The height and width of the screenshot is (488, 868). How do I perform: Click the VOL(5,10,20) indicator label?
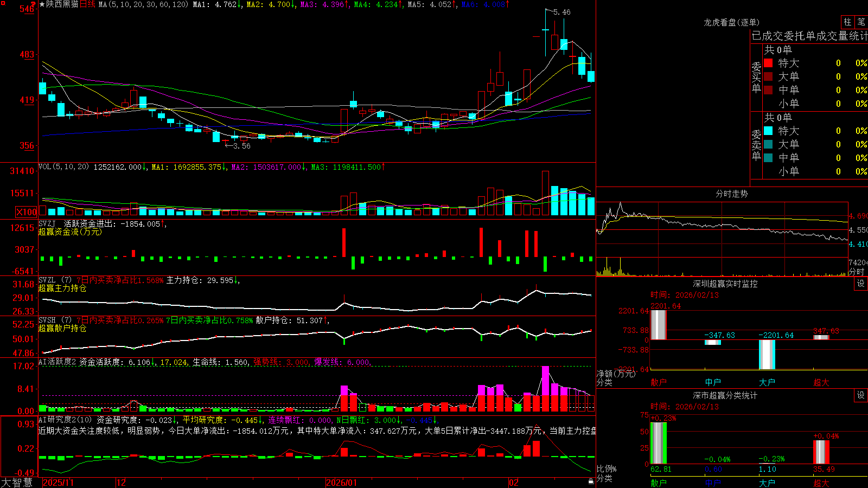tap(64, 167)
